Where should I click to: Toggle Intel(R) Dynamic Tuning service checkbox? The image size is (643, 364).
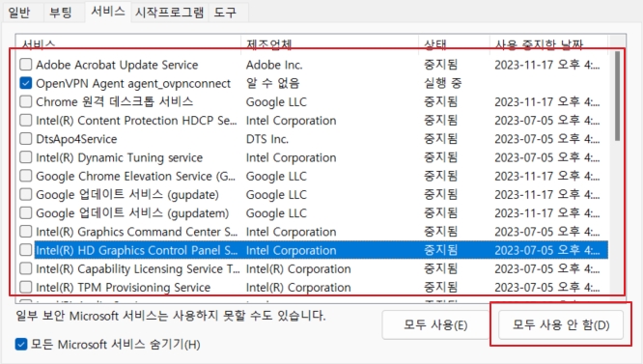(26, 157)
